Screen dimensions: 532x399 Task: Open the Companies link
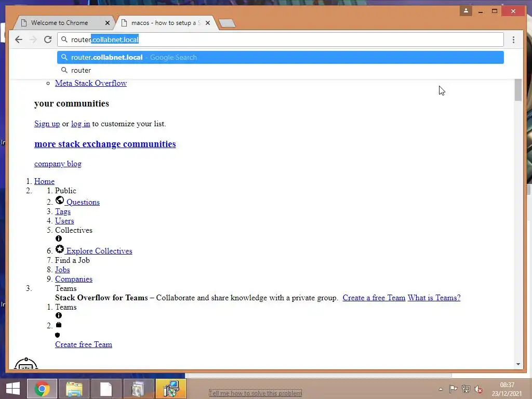point(74,279)
